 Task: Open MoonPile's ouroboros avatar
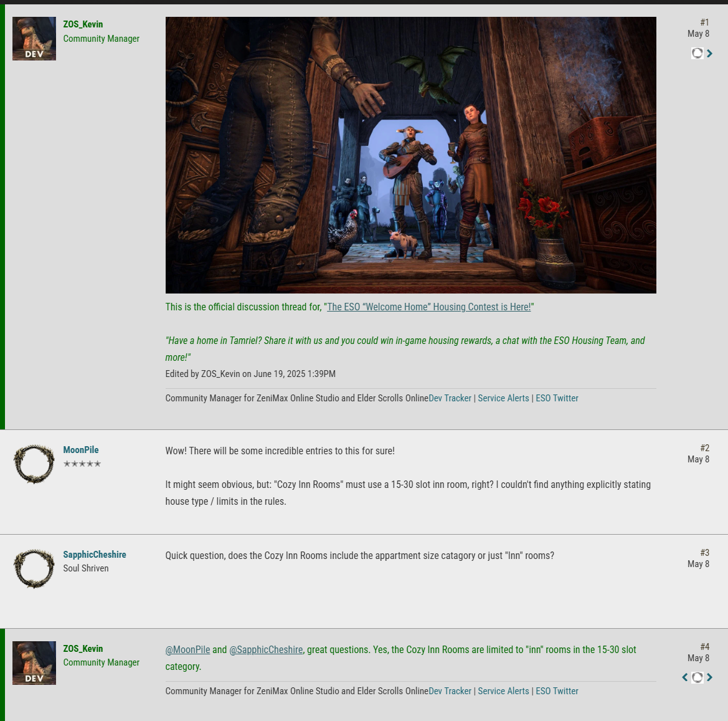[34, 464]
